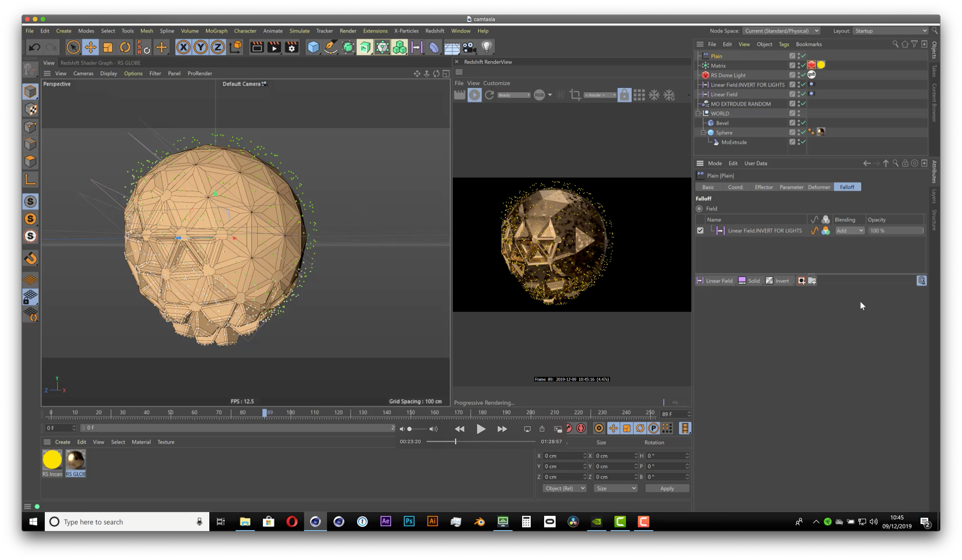The image size is (962, 560).
Task: Click the Redshift crop region icon
Action: (575, 95)
